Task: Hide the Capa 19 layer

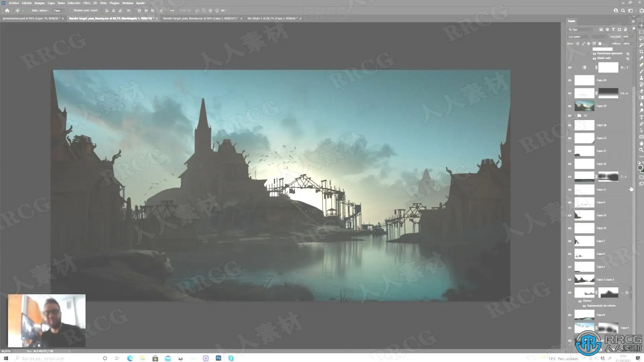Action: click(x=570, y=106)
